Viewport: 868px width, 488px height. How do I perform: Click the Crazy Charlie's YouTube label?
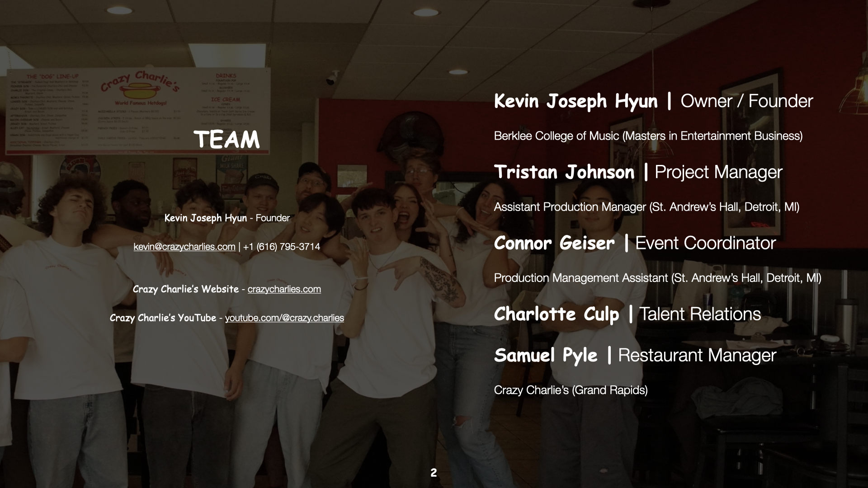pyautogui.click(x=163, y=318)
